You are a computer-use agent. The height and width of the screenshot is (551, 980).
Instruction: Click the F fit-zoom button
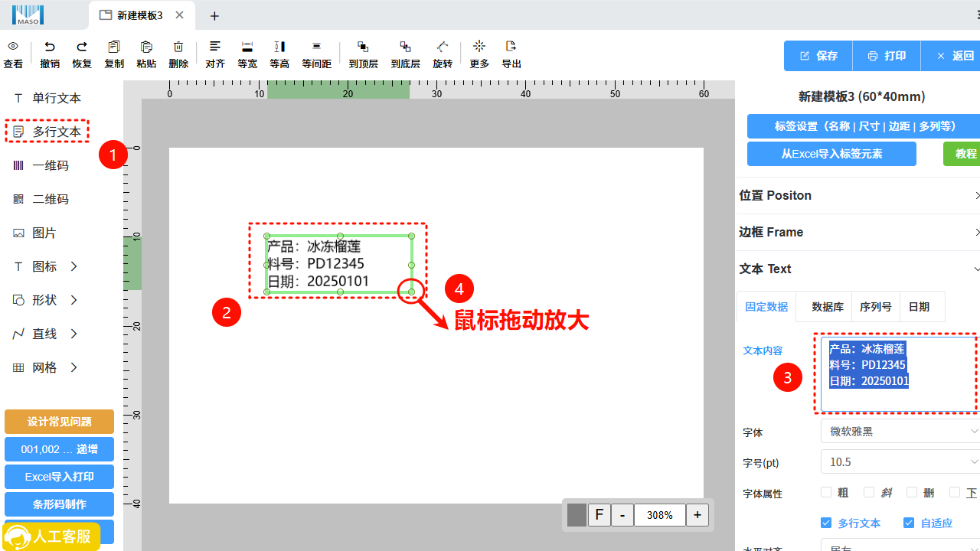point(599,515)
